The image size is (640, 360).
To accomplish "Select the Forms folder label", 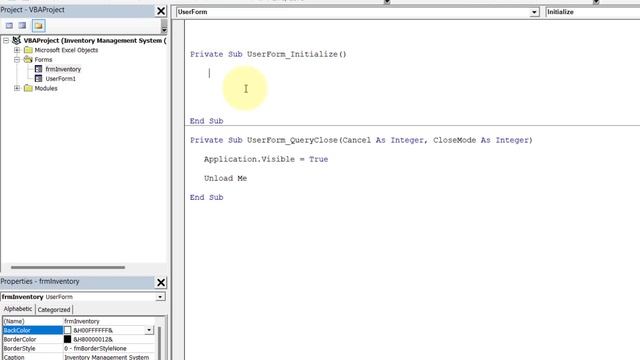I will coord(43,60).
